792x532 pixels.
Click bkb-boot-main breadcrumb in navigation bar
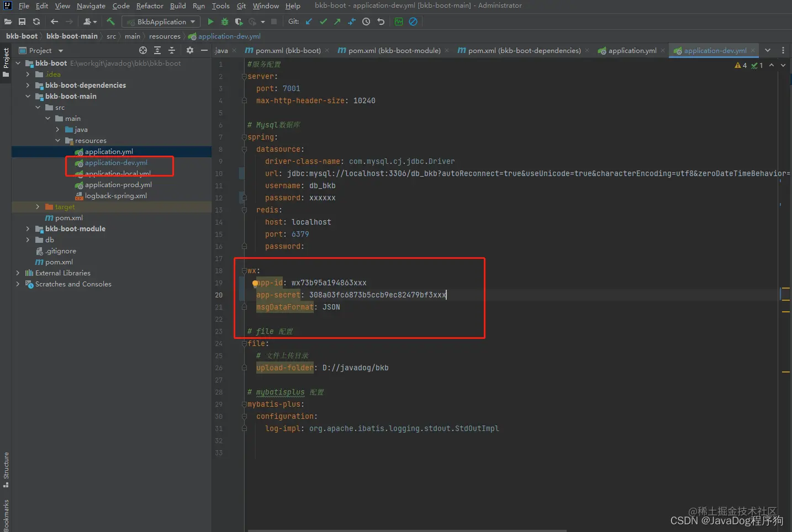(x=72, y=36)
